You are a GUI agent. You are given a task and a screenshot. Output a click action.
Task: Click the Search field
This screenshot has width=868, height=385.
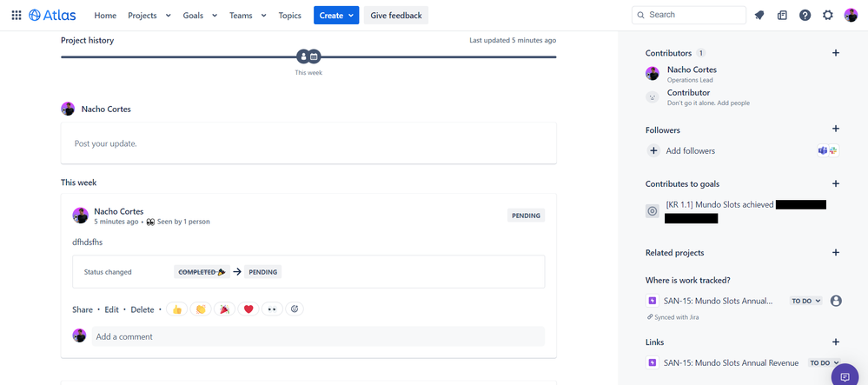pyautogui.click(x=689, y=15)
